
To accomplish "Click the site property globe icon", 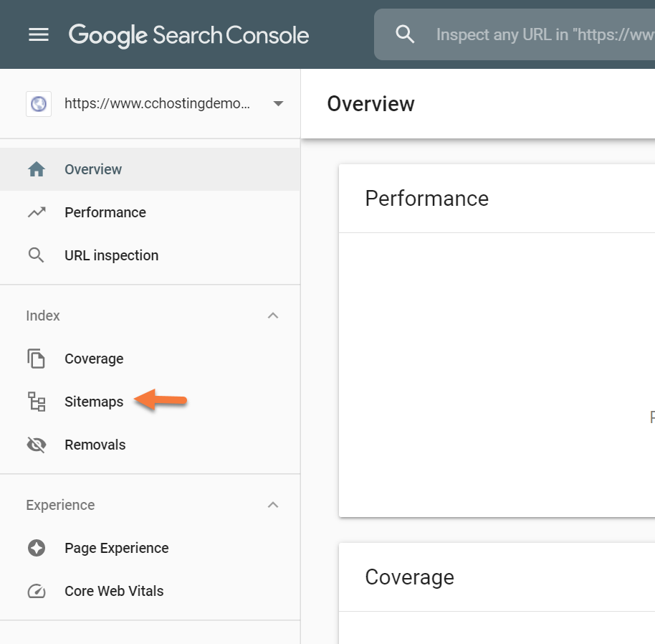I will [39, 104].
